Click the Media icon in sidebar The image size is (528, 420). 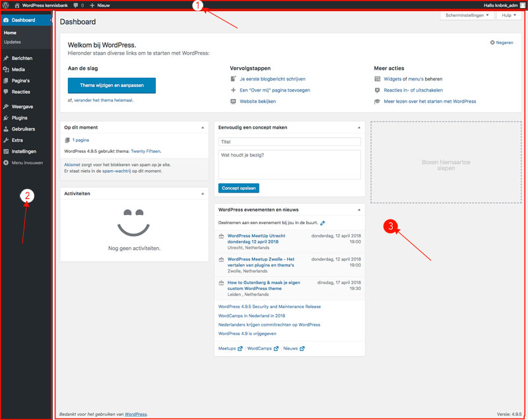[6, 70]
